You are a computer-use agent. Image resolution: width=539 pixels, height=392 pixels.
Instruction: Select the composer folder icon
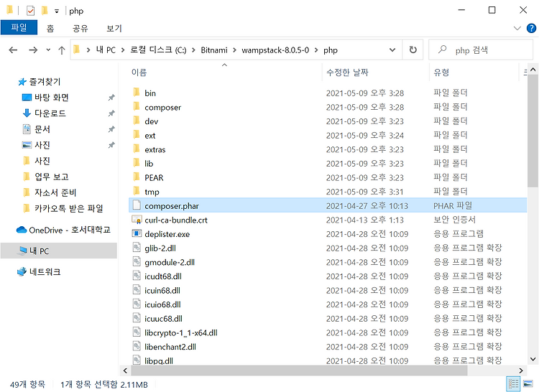[x=137, y=106]
